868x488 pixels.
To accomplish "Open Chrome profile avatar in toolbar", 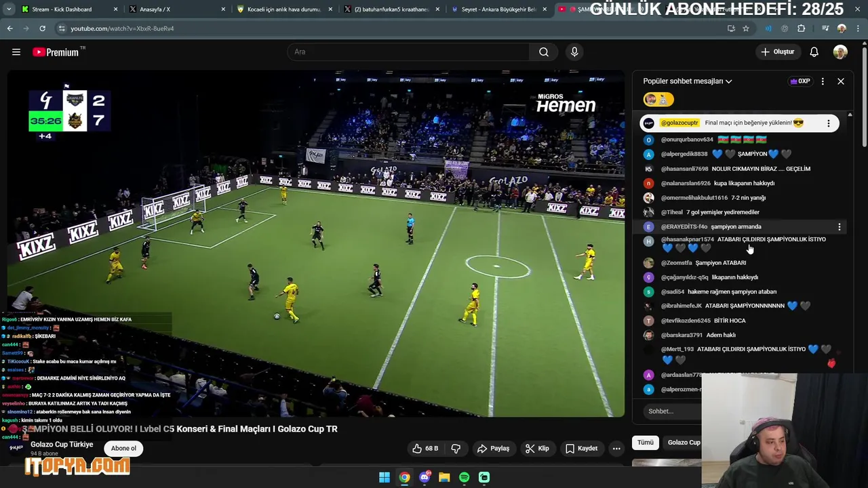I will click(x=842, y=28).
